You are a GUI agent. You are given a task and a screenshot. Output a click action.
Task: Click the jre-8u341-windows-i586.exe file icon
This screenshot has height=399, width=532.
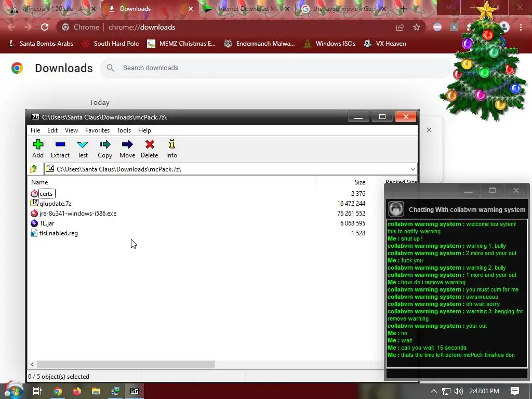click(x=34, y=214)
